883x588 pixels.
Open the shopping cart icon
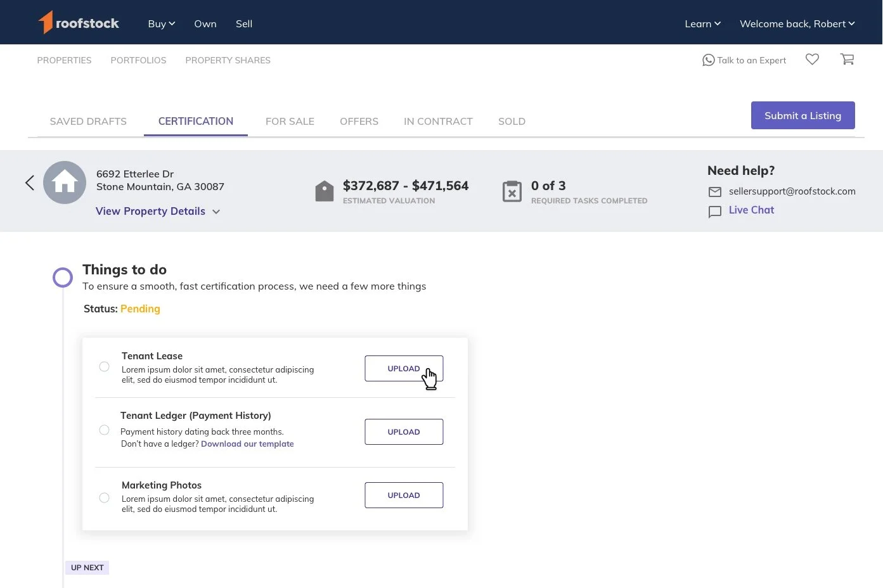[847, 59]
